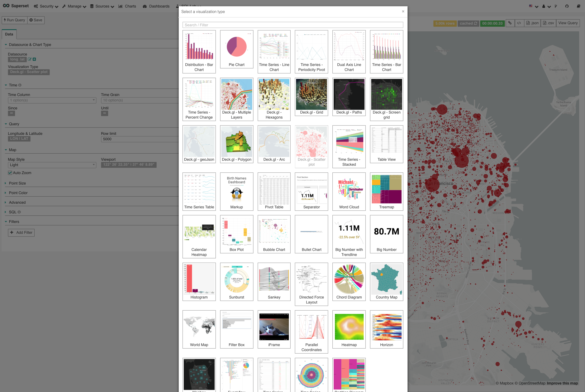This screenshot has width=585, height=392.
Task: Click the green add-datasource plus icon
Action: [34, 59]
